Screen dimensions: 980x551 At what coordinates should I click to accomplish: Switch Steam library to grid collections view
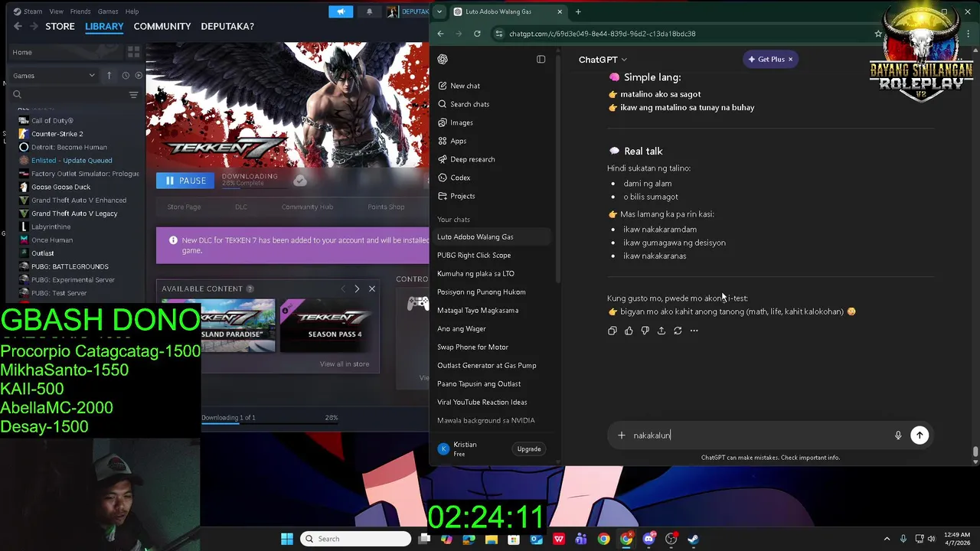tap(134, 52)
